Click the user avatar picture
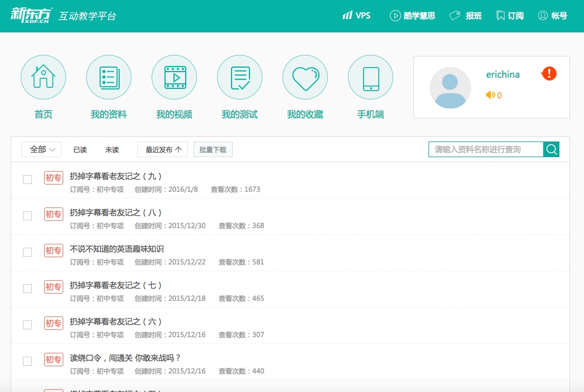This screenshot has width=584, height=392. 450,88
